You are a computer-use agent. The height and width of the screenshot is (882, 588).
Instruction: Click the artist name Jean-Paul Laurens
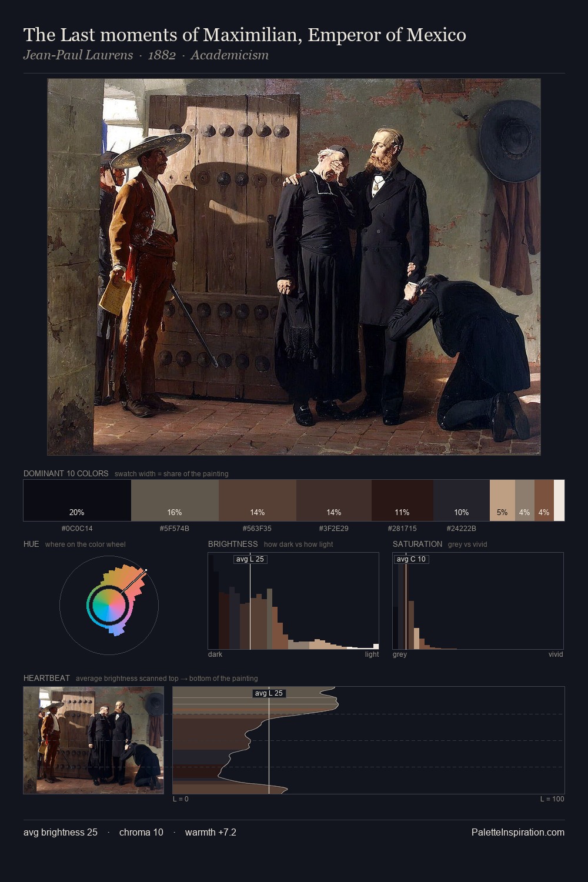(x=78, y=55)
